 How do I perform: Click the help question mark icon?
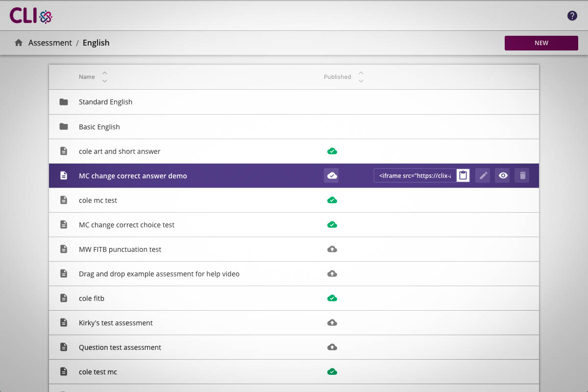point(572,16)
